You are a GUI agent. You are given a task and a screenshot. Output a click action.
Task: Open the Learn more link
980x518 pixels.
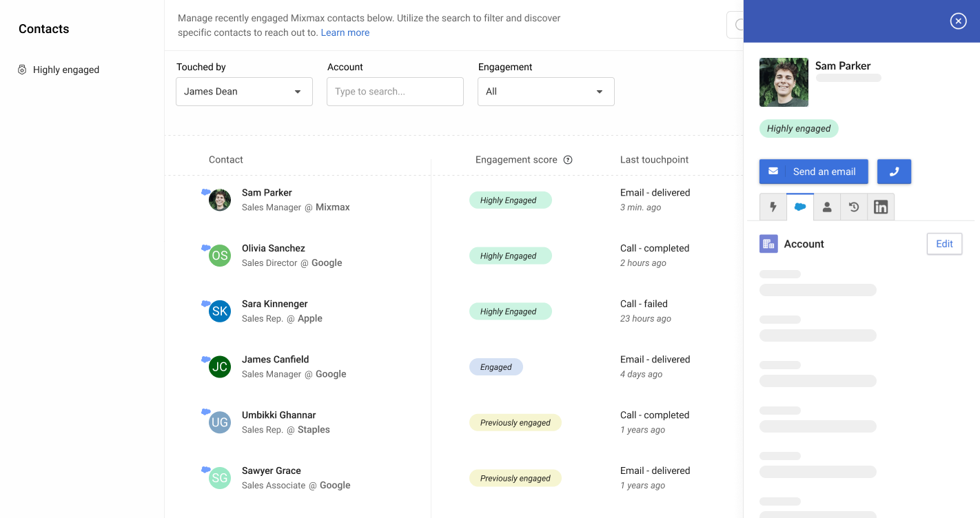tap(345, 32)
